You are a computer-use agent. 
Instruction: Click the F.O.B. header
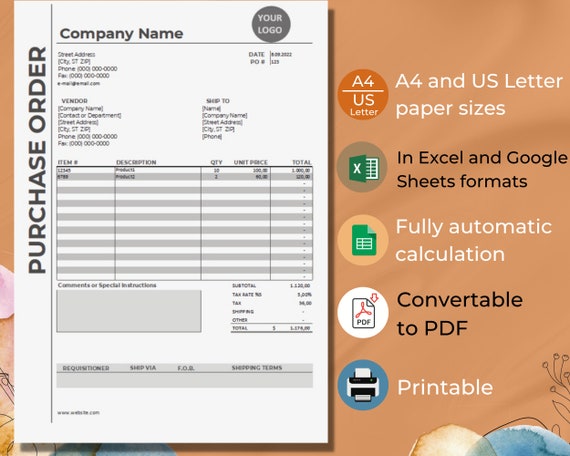[186, 368]
